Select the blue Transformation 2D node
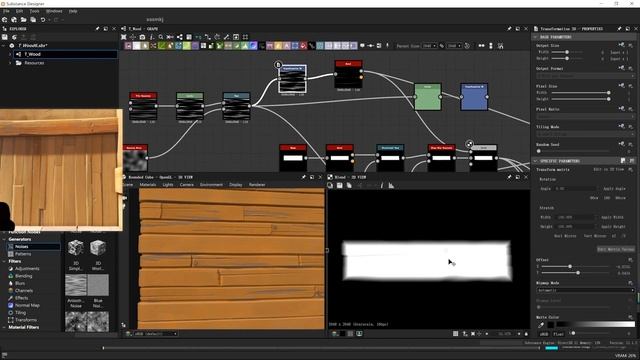This screenshot has width=640, height=360. click(474, 97)
